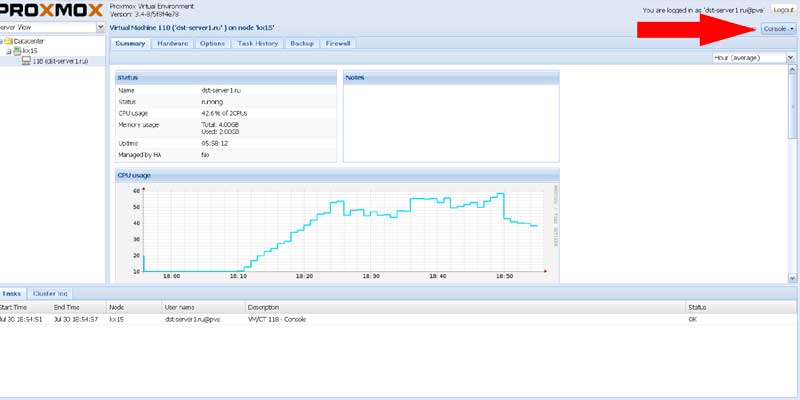Image resolution: width=800 pixels, height=400 pixels.
Task: Click the uptime value '05:58:12'
Action: click(214, 144)
